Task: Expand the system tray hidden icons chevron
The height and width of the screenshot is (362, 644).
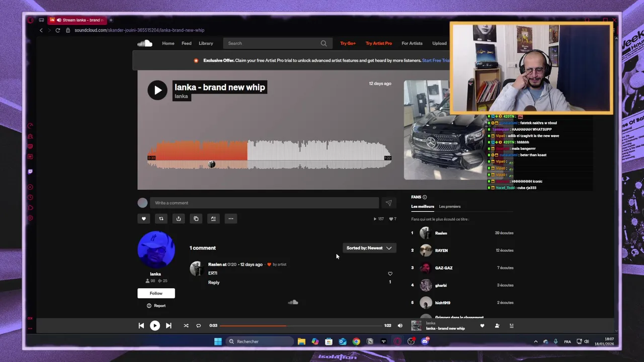Action: (535, 341)
